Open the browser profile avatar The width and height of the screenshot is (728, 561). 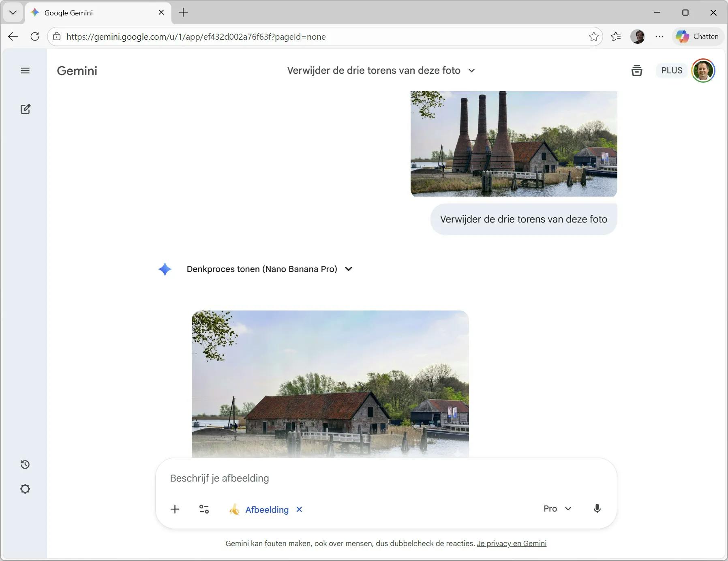click(638, 36)
